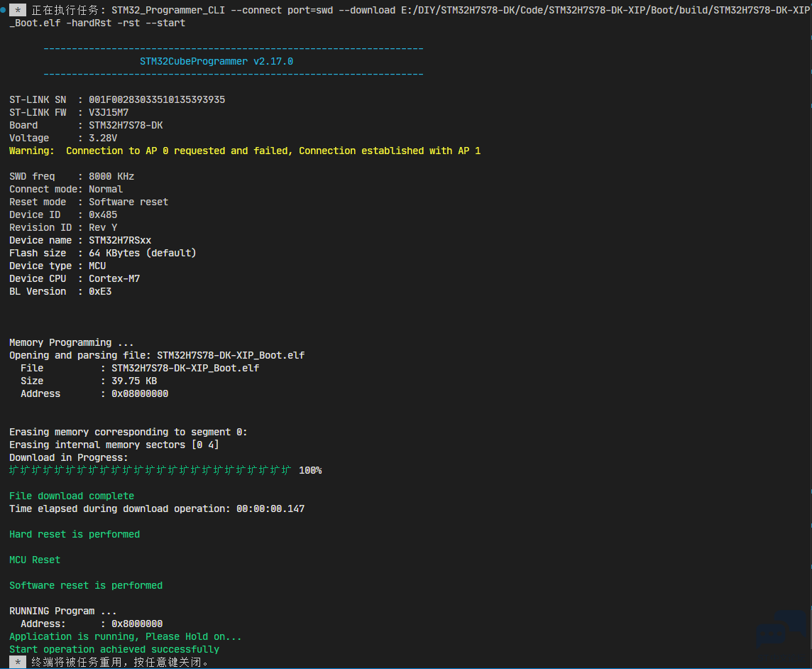This screenshot has height=669, width=812.
Task: Click the Voltage value 3.28V
Action: pyautogui.click(x=103, y=138)
